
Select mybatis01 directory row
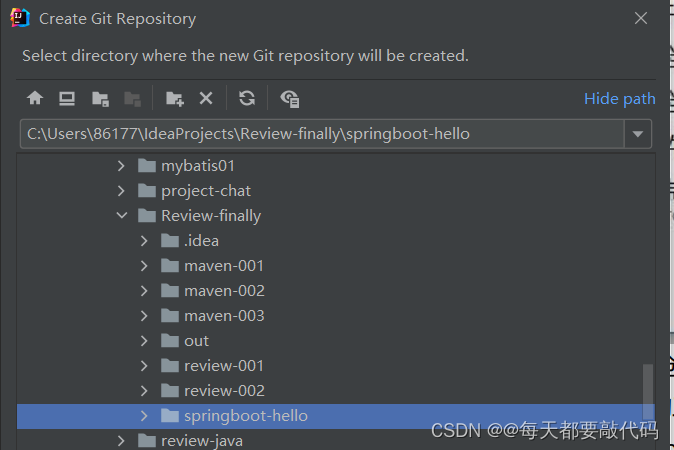pyautogui.click(x=335, y=166)
